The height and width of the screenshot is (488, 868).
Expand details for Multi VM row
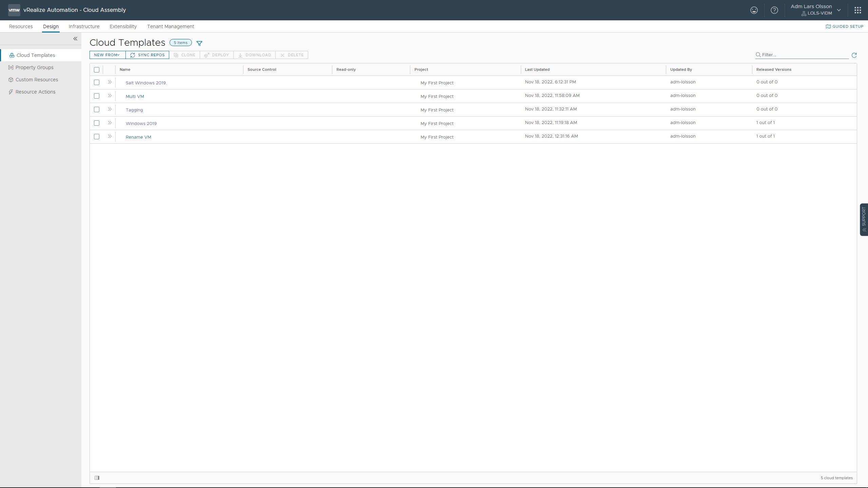tap(110, 96)
